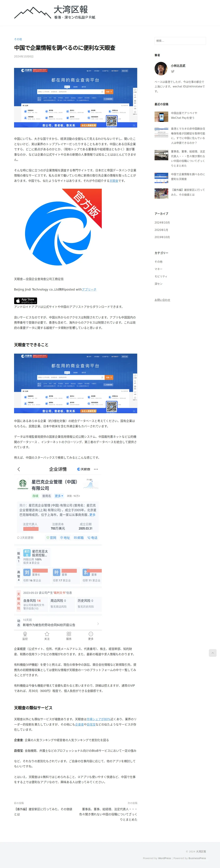Click the post date 2024年10月6日

[24, 56]
